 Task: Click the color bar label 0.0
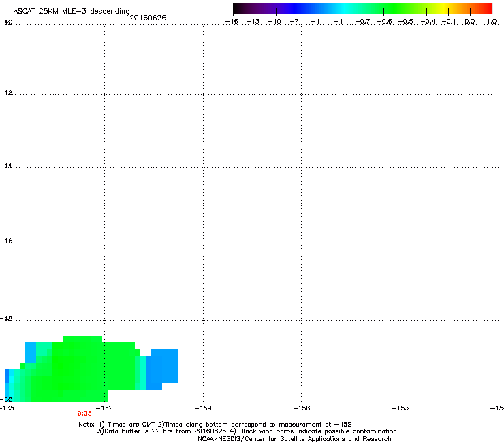click(470, 22)
